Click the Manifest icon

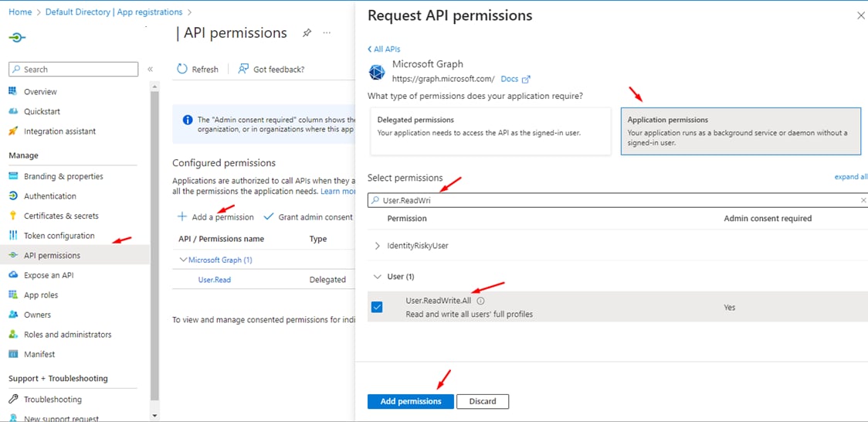(x=13, y=354)
